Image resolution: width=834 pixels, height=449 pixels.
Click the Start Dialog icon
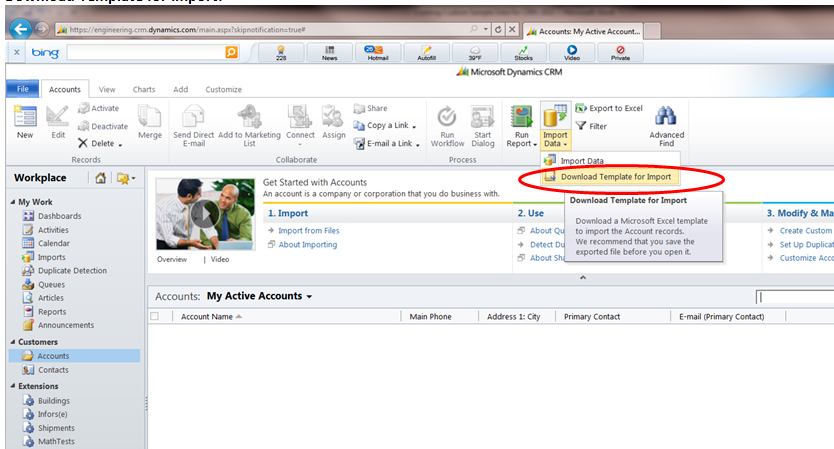pyautogui.click(x=482, y=116)
